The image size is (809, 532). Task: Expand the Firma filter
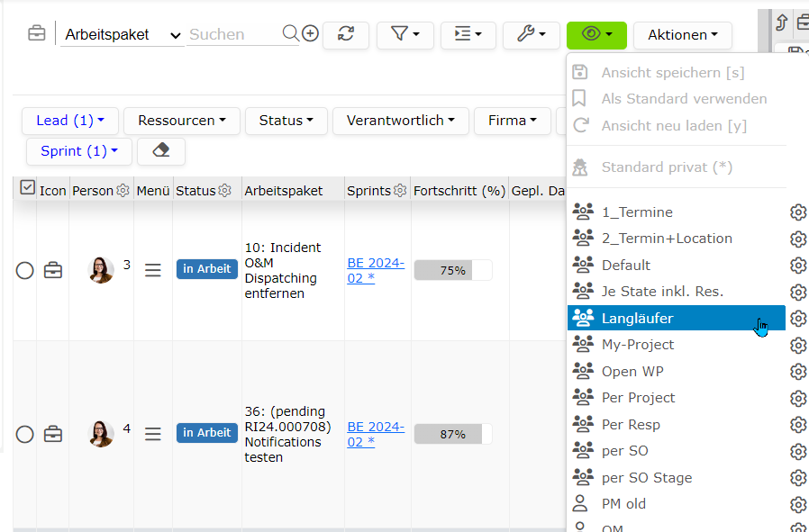[513, 121]
